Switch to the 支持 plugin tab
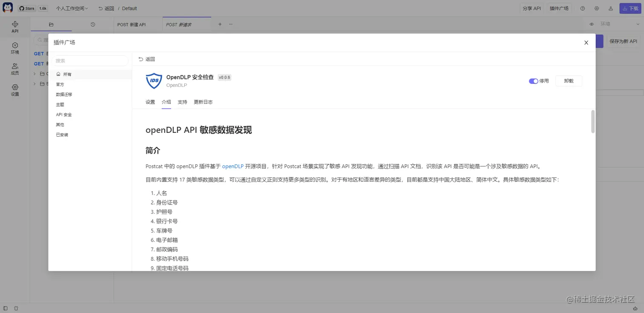This screenshot has height=313, width=644. click(182, 102)
